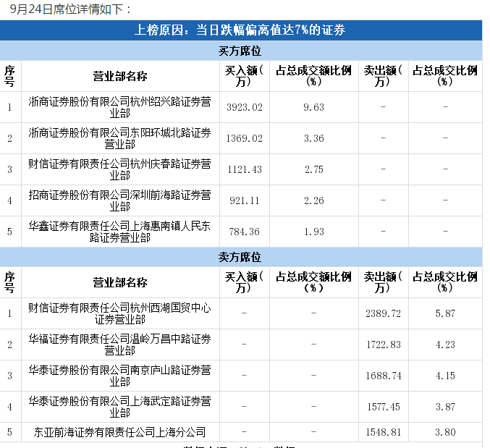
Task: Click the sell ratio cell 4.23
Action: (x=445, y=345)
